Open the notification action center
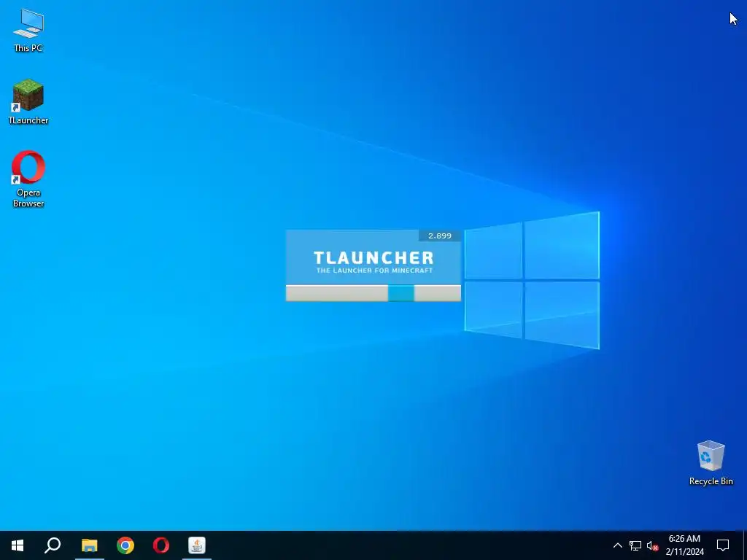Viewport: 747px width, 560px height. [x=723, y=545]
